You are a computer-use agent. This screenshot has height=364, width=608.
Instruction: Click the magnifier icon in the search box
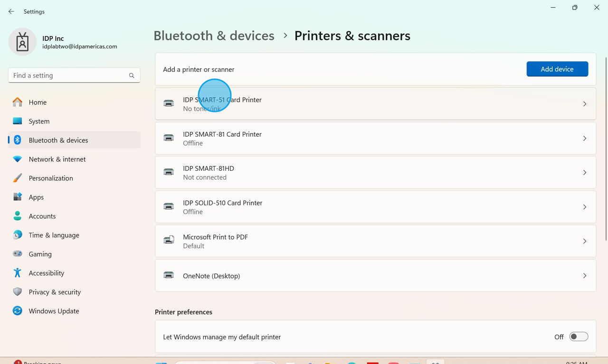pyautogui.click(x=132, y=75)
